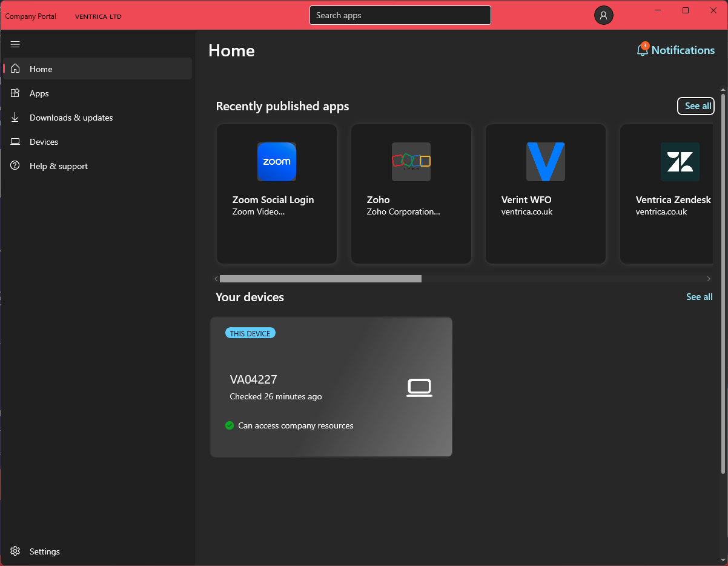728x566 pixels.
Task: Go to Home in the sidebar
Action: 41,69
